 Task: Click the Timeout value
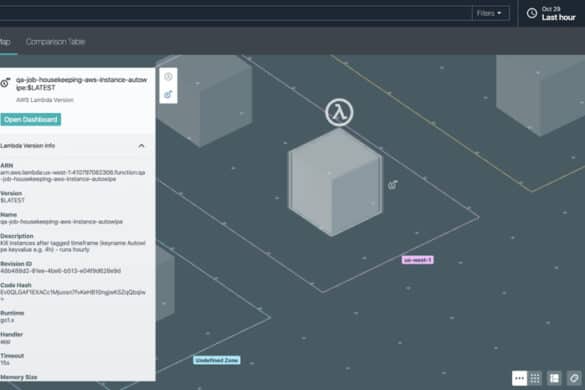coord(5,363)
